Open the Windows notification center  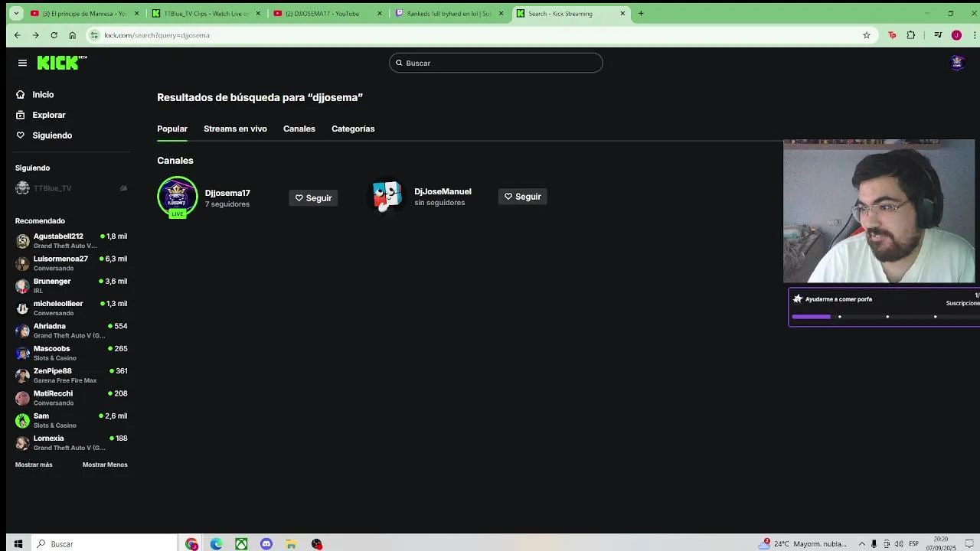(x=969, y=544)
